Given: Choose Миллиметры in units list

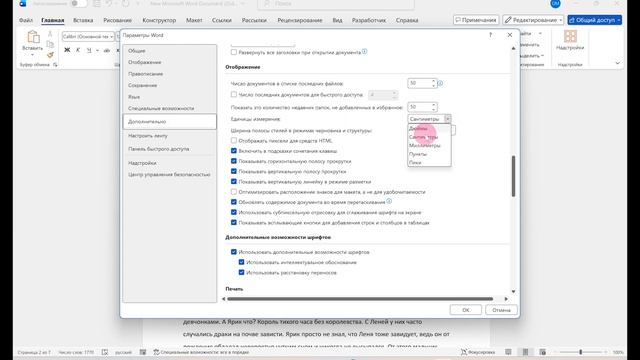Looking at the screenshot, I should (x=429, y=145).
